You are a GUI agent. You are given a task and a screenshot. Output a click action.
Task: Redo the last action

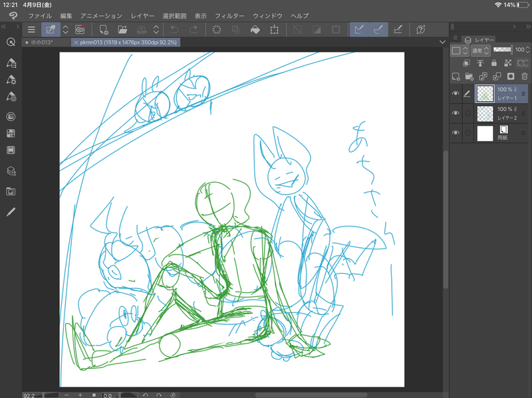tap(194, 30)
